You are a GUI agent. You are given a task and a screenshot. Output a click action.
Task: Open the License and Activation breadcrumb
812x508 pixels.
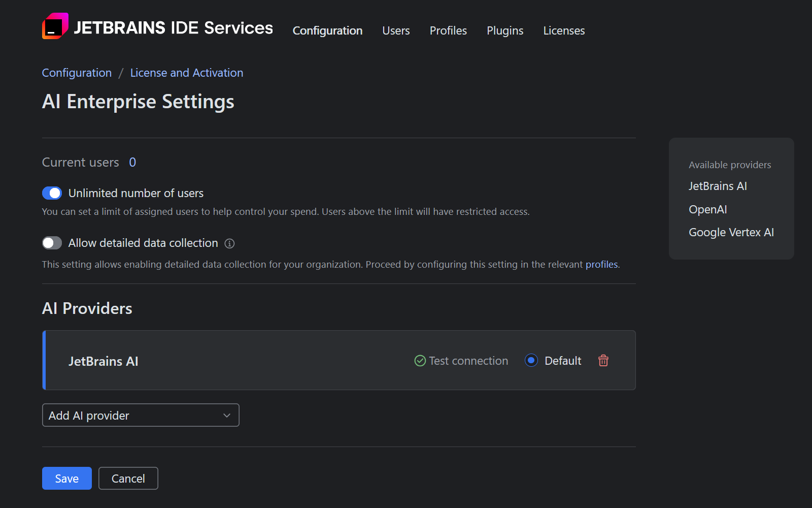tap(186, 73)
